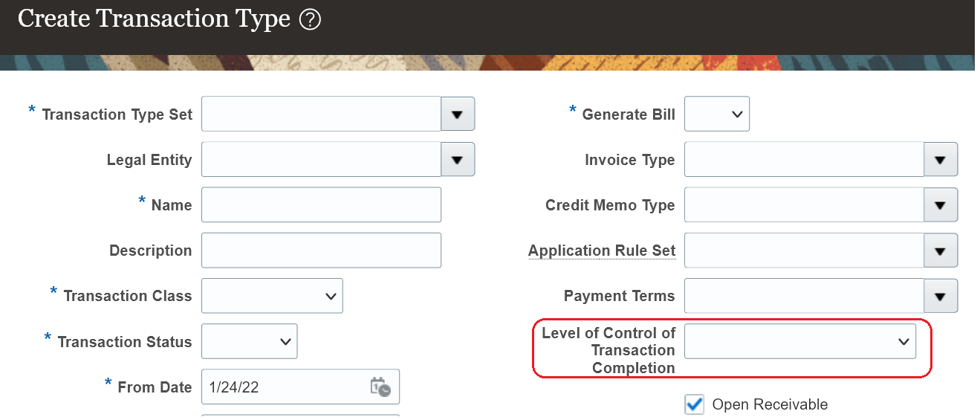Click the Legal Entity input box

pyautogui.click(x=321, y=160)
